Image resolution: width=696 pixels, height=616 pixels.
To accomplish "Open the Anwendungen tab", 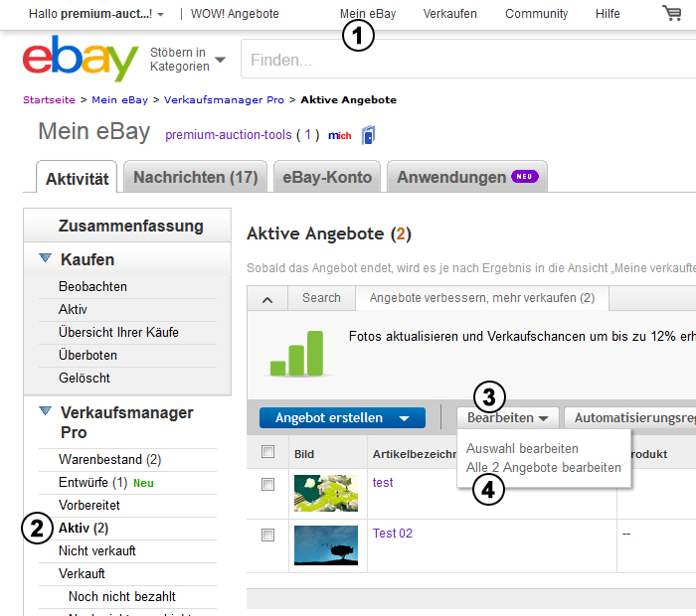I will (x=467, y=177).
